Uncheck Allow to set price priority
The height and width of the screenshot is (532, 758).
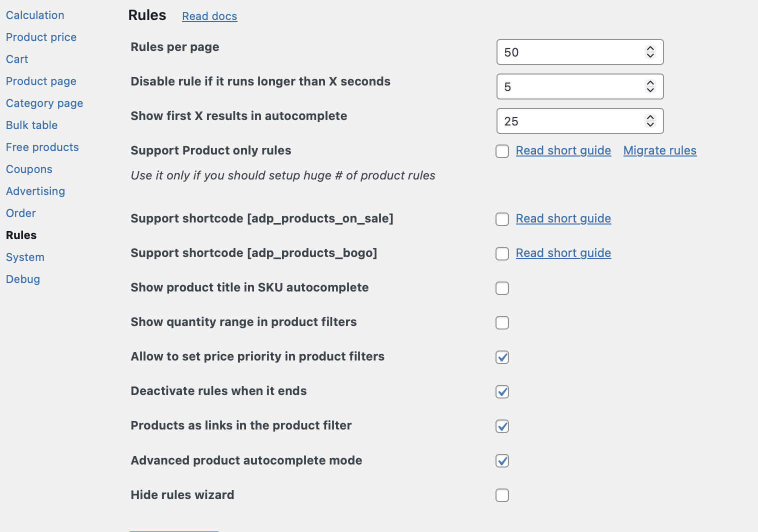pos(502,357)
